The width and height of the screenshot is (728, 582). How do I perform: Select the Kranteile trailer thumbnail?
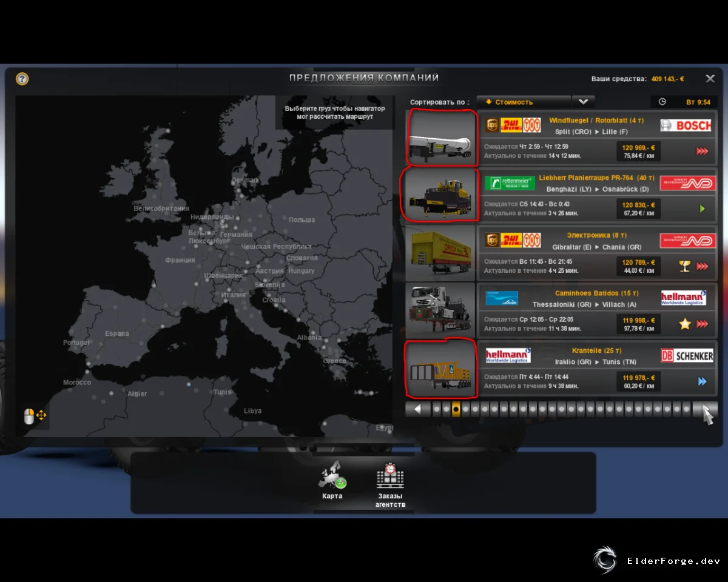pyautogui.click(x=441, y=368)
